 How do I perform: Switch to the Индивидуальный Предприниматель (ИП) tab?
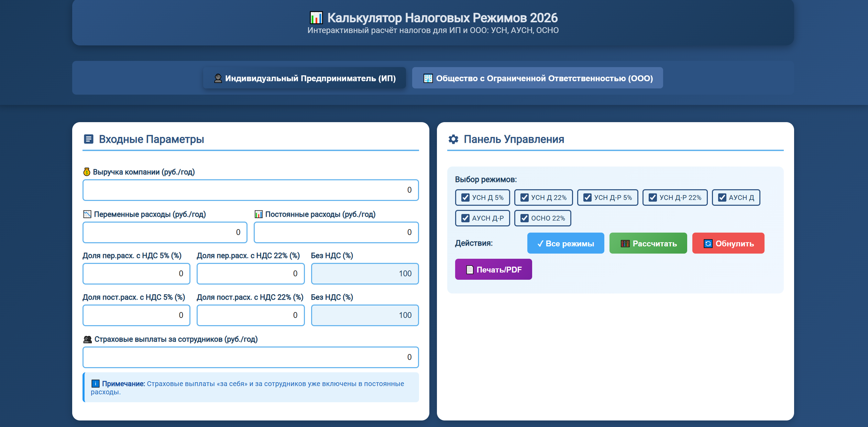305,78
